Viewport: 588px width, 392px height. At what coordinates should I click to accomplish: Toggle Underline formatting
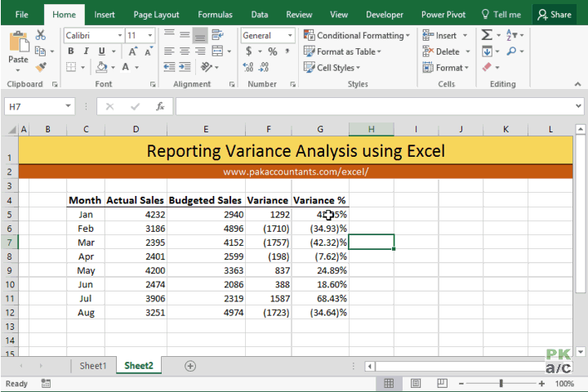pos(101,51)
